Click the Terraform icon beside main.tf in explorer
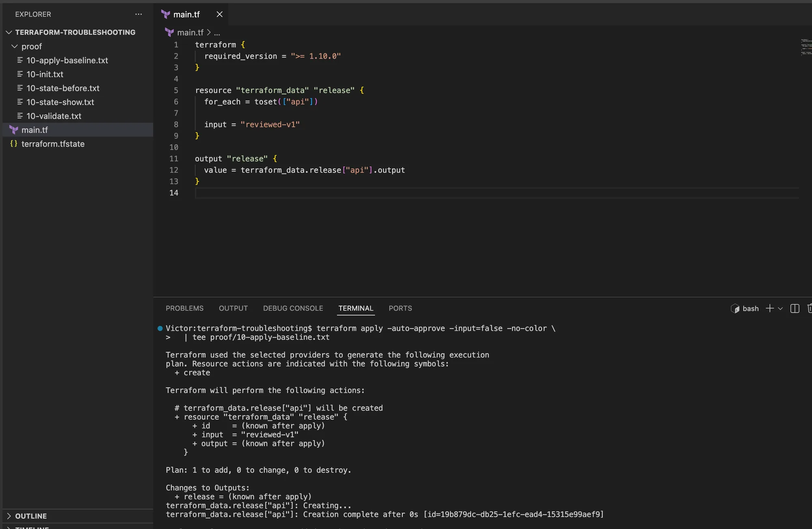Image resolution: width=812 pixels, height=529 pixels. [14, 130]
